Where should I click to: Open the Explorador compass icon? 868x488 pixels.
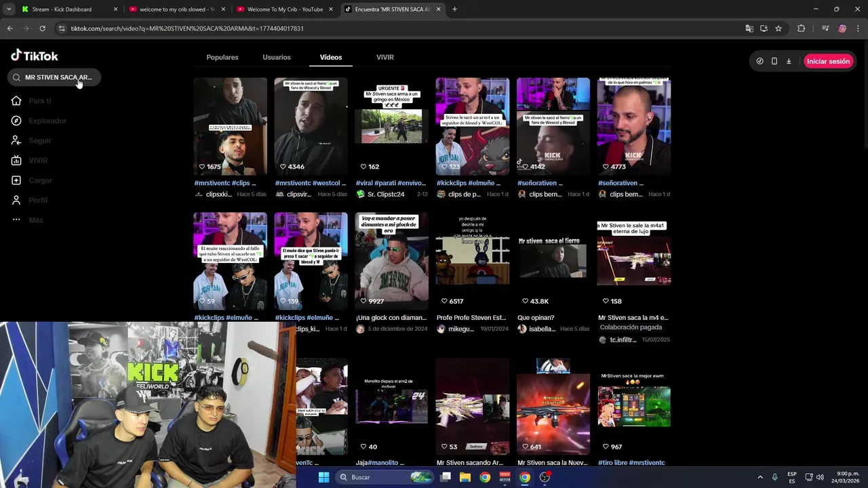pos(16,121)
